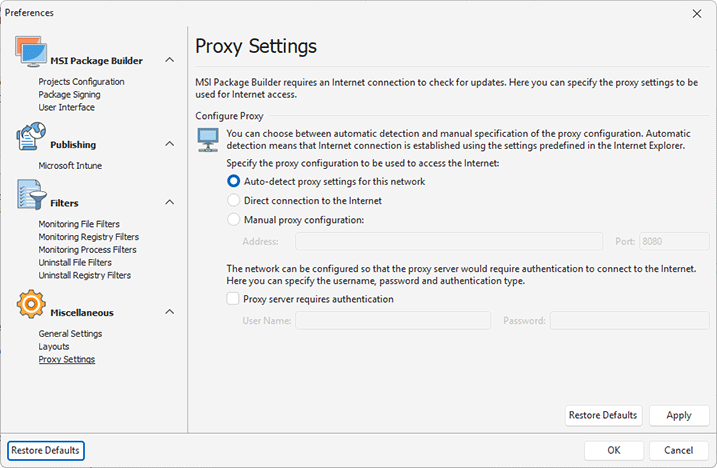Choose Direct connection to the Internet

point(234,201)
